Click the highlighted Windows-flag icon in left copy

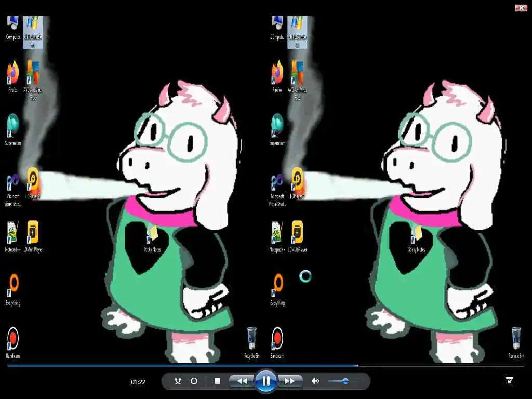[x=33, y=32]
